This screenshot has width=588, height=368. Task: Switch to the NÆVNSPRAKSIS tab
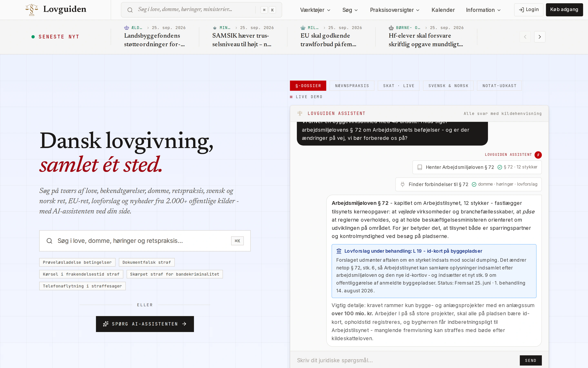pos(352,86)
